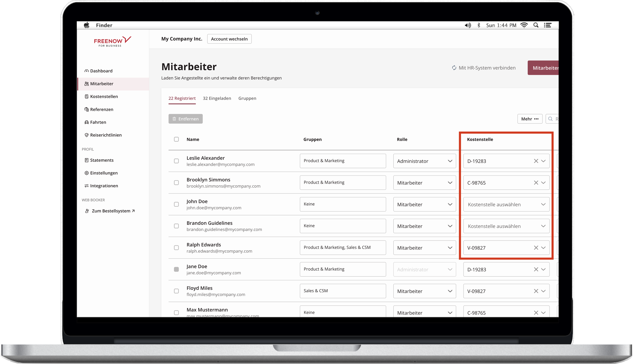Open the notification center list icon
The width and height of the screenshot is (633, 364).
coord(548,25)
